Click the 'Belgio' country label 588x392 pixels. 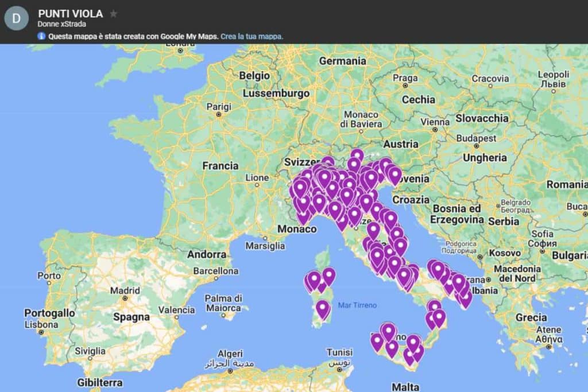254,76
